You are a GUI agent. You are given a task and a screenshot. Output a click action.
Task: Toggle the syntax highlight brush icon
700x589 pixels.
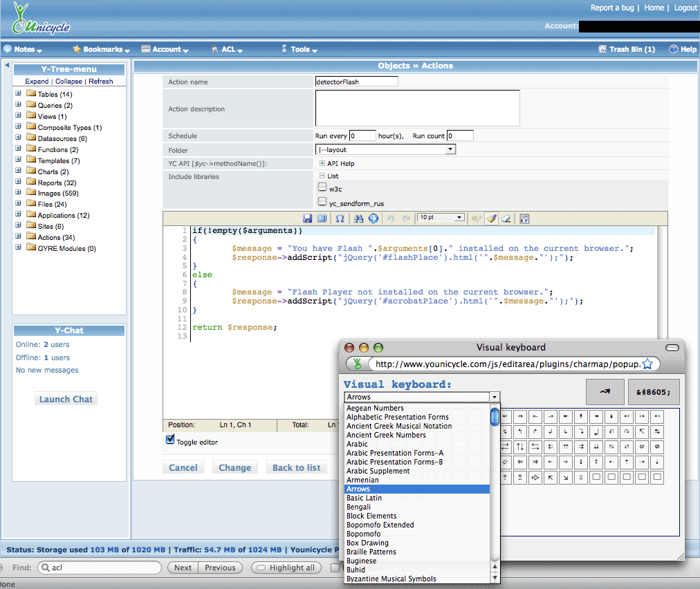pos(491,218)
